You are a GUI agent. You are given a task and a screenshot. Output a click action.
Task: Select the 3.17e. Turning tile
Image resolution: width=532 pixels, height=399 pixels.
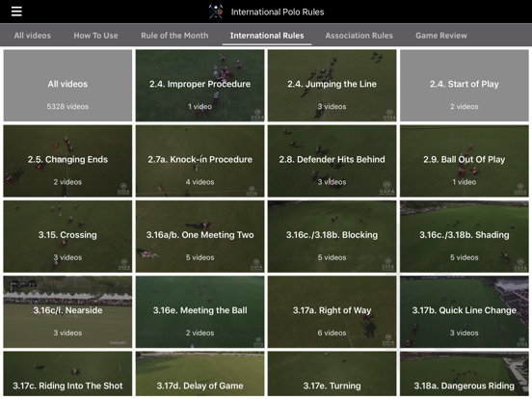tap(332, 374)
